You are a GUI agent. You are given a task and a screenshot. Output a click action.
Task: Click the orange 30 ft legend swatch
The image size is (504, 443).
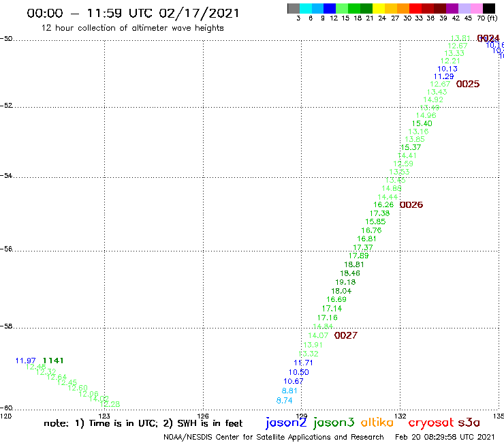[x=403, y=9]
